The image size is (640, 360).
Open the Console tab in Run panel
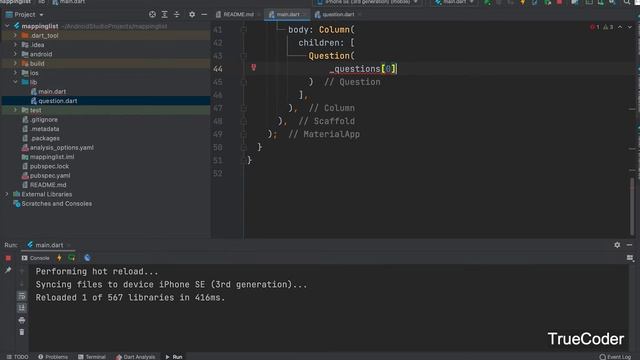tap(36, 258)
